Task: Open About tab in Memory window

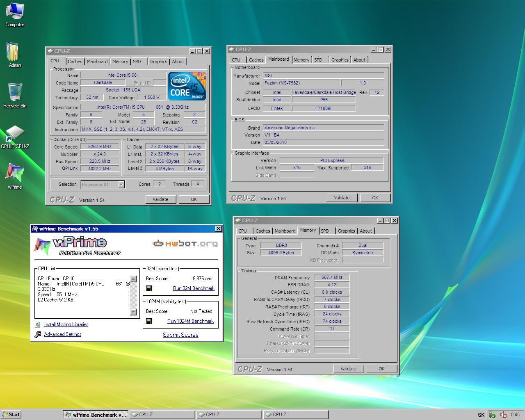Action: click(366, 231)
